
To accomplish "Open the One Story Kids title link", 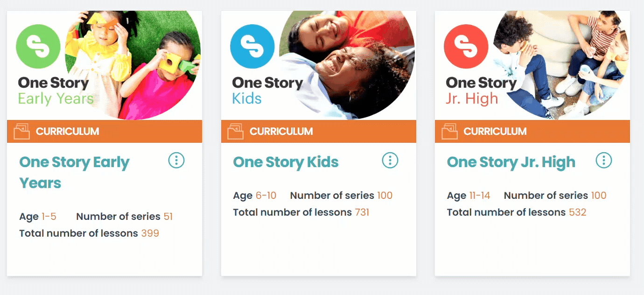I will point(286,162).
